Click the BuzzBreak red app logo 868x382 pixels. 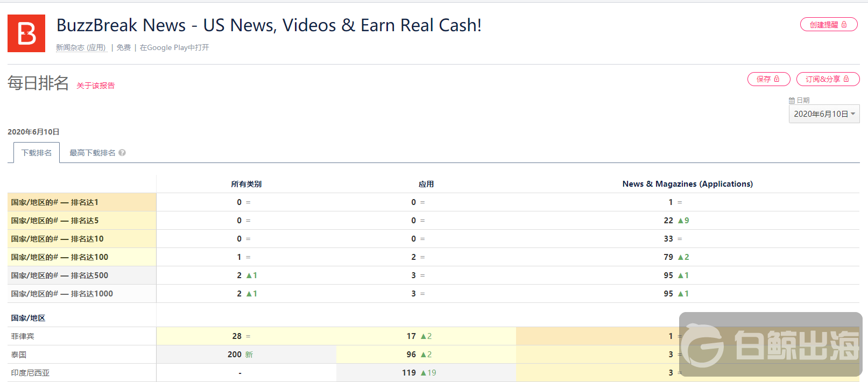(26, 33)
